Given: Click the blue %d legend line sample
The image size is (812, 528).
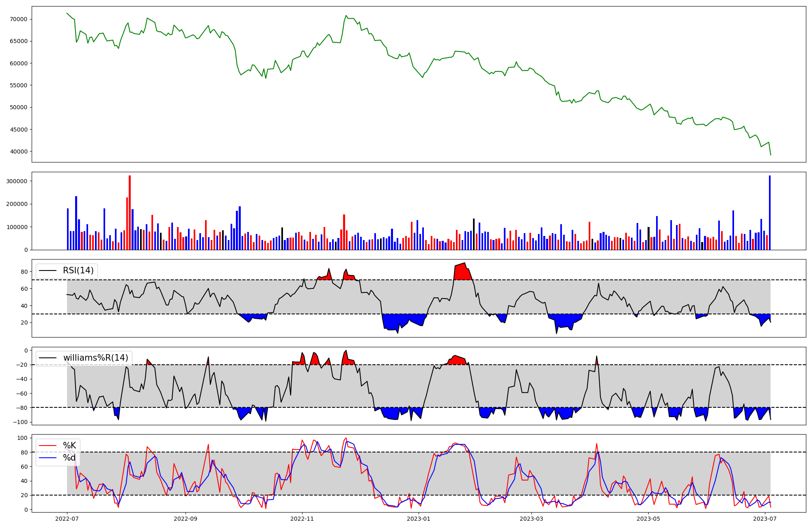Looking at the screenshot, I should tap(47, 458).
